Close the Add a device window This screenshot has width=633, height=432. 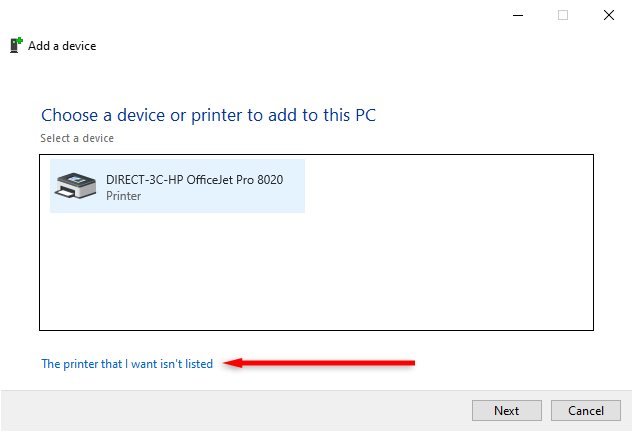[608, 15]
